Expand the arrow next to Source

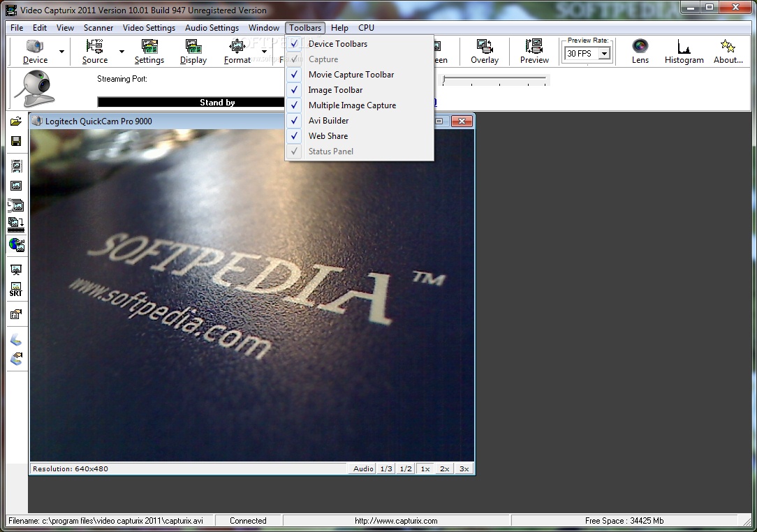click(x=122, y=51)
